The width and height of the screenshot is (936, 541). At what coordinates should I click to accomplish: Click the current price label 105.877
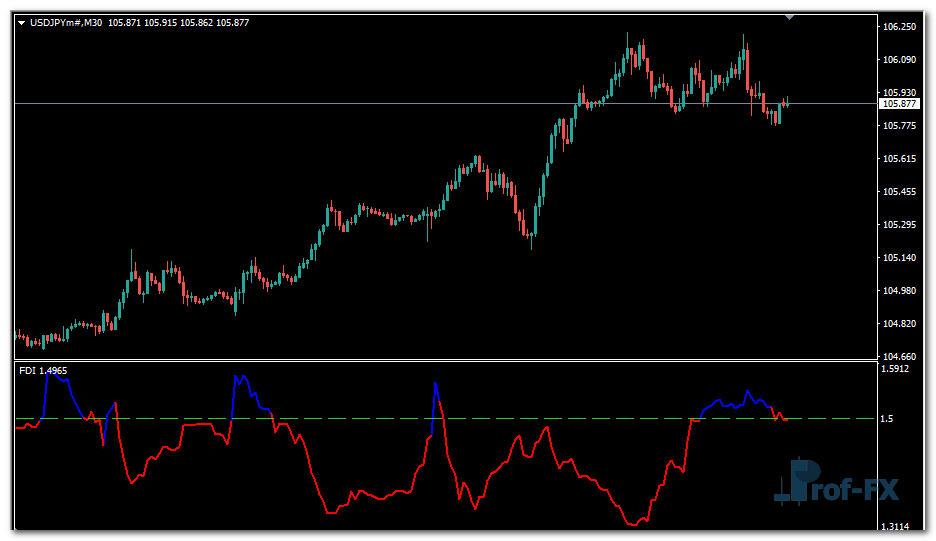click(899, 104)
